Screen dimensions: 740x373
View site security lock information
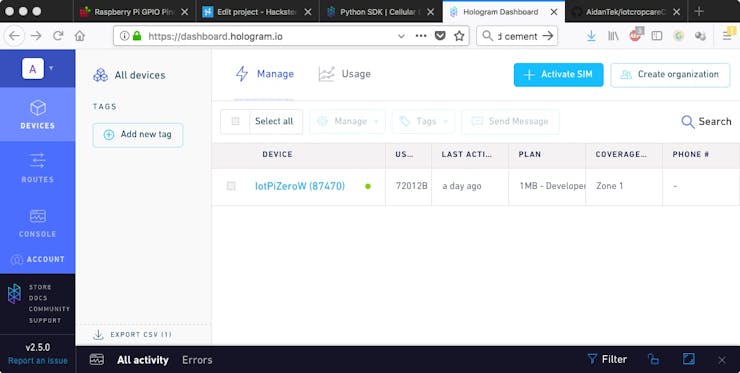click(x=137, y=36)
